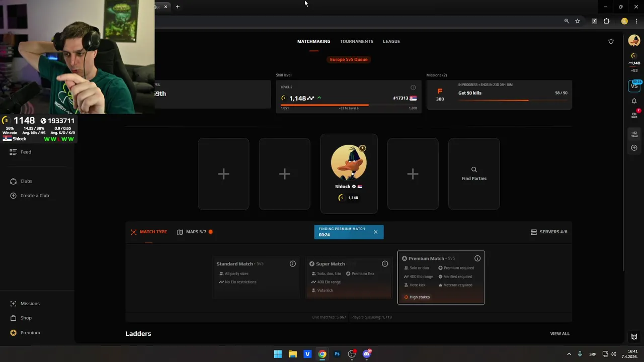Click the Get 90 kills progress bar
This screenshot has height=362, width=644.
click(x=513, y=100)
